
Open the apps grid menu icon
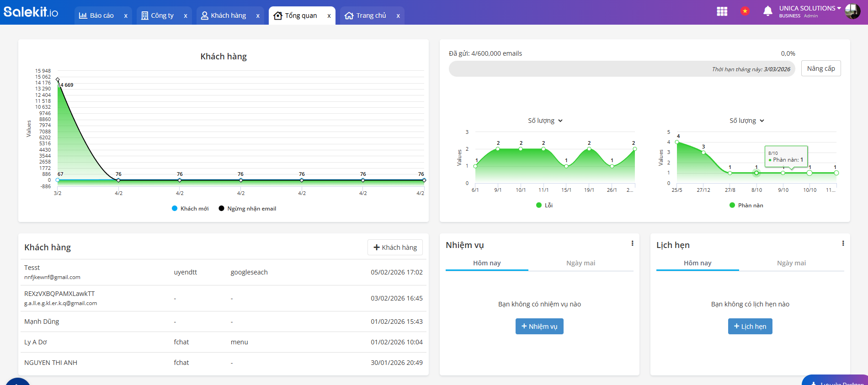(722, 11)
